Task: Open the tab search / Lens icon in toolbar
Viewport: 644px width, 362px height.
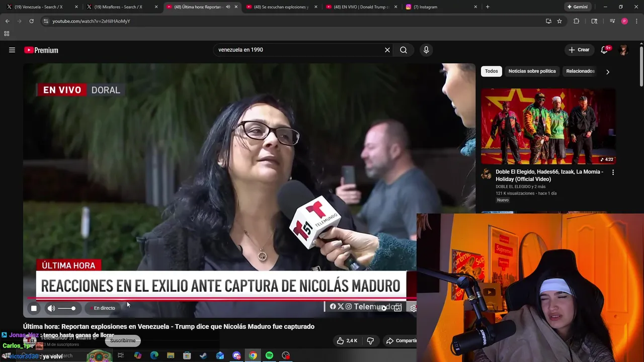Action: [594, 21]
